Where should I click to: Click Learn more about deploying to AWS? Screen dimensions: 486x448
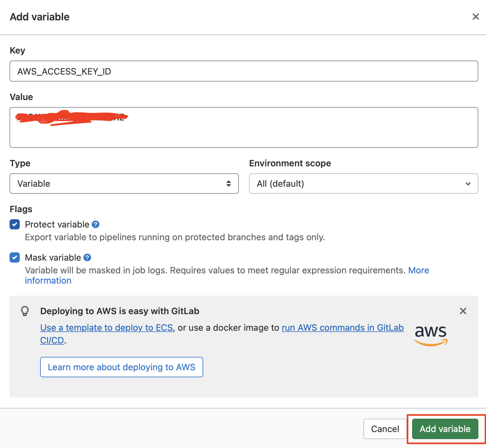tap(122, 367)
